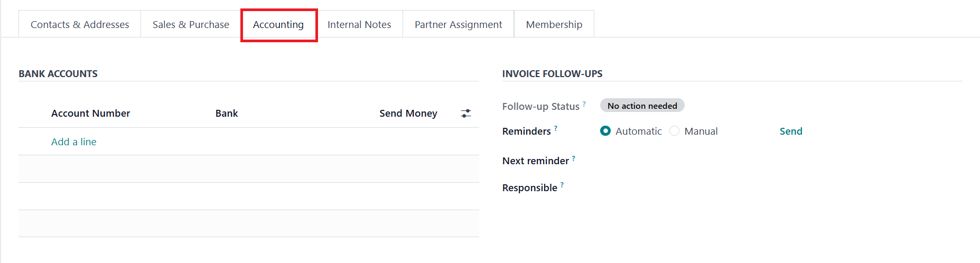Select Manual reminders radio button

675,131
